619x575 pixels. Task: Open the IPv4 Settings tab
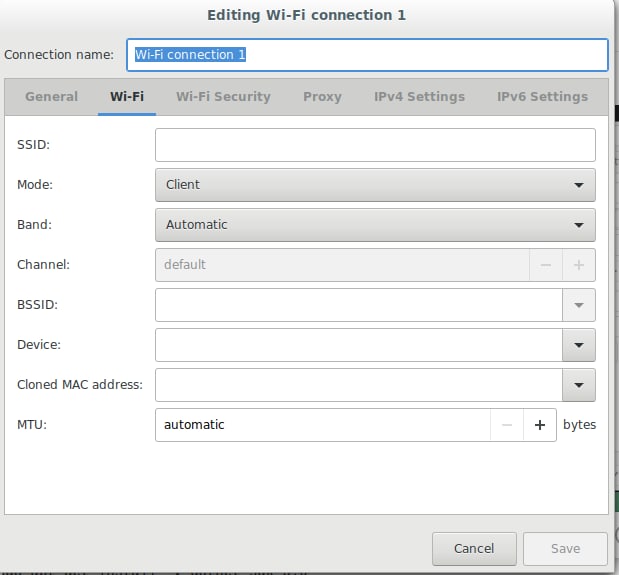click(x=419, y=97)
